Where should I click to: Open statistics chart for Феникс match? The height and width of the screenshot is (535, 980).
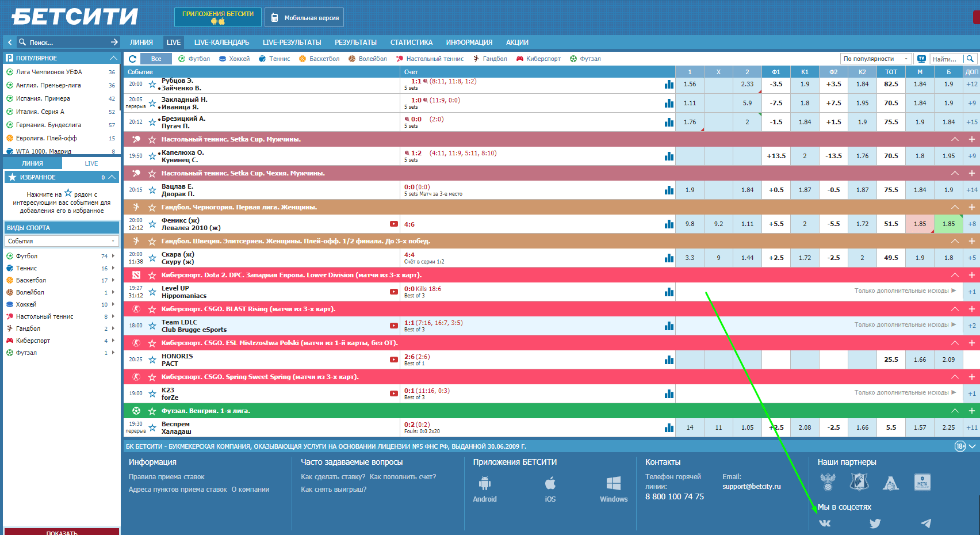(669, 224)
